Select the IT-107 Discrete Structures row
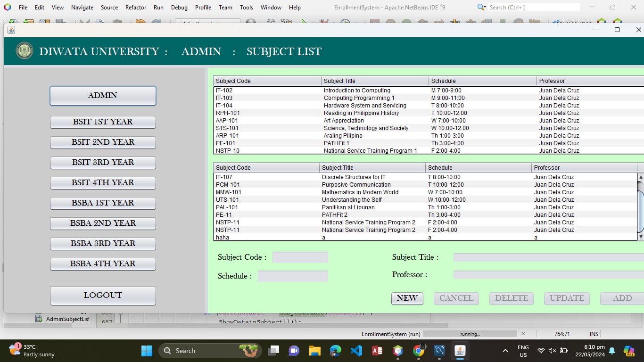Screen dimensions: 644x362 point(425,177)
